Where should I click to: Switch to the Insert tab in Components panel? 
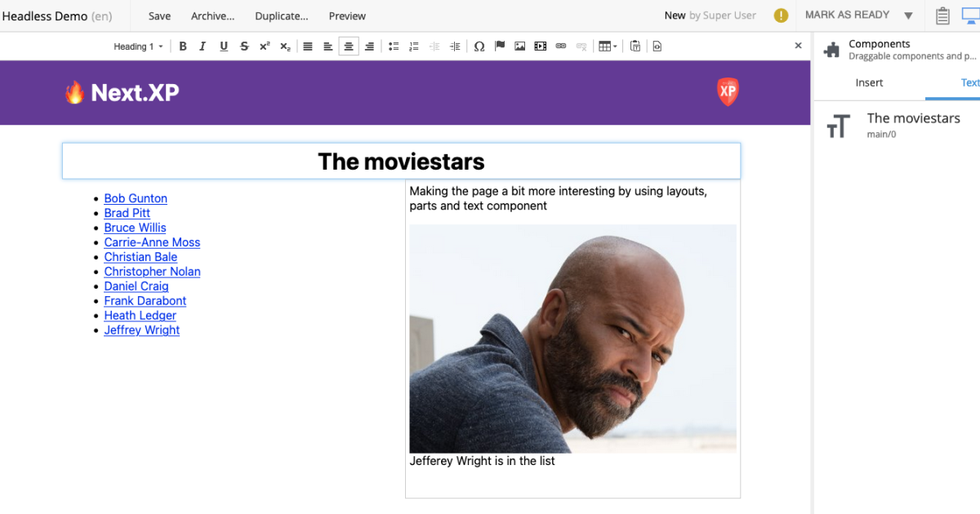(869, 82)
